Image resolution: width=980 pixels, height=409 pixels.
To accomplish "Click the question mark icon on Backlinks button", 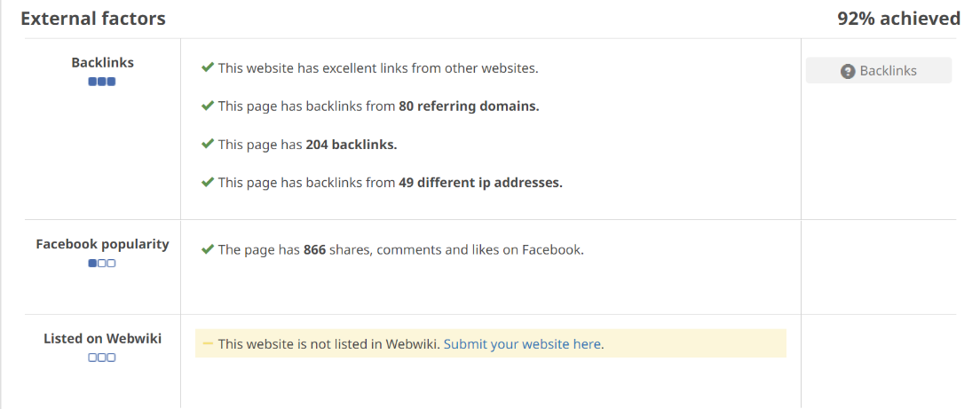I will pyautogui.click(x=848, y=71).
